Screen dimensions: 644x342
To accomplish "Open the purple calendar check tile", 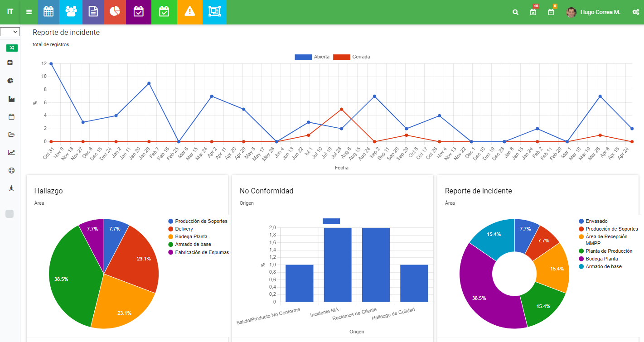I will tap(138, 12).
